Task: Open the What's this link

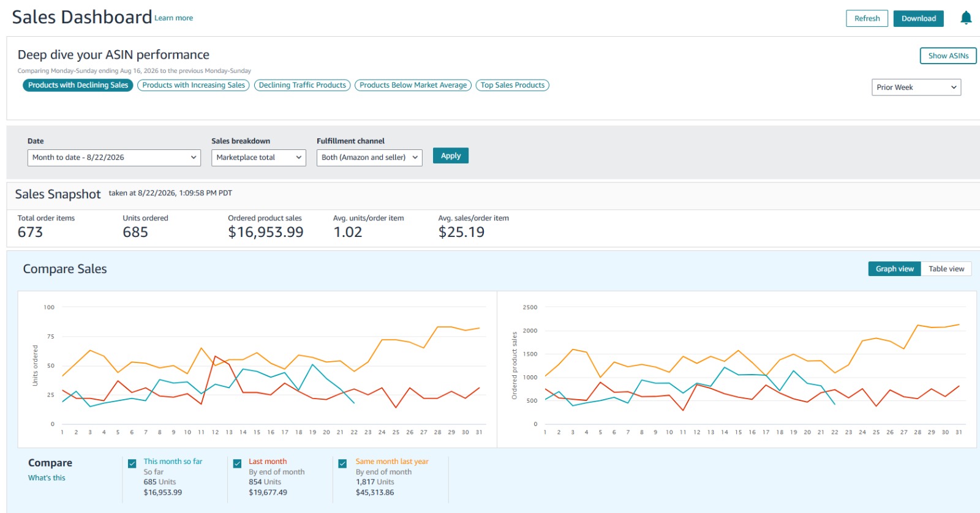Action: (47, 477)
